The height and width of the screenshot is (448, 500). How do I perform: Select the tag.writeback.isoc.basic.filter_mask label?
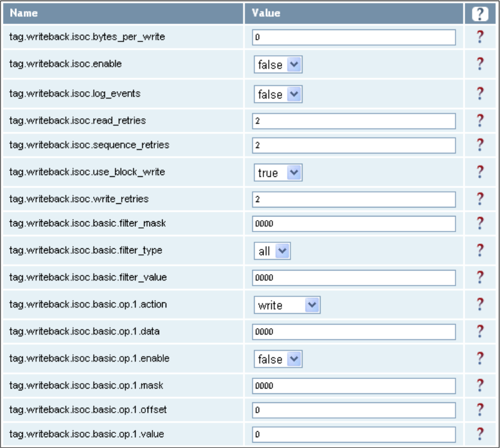tap(88, 223)
